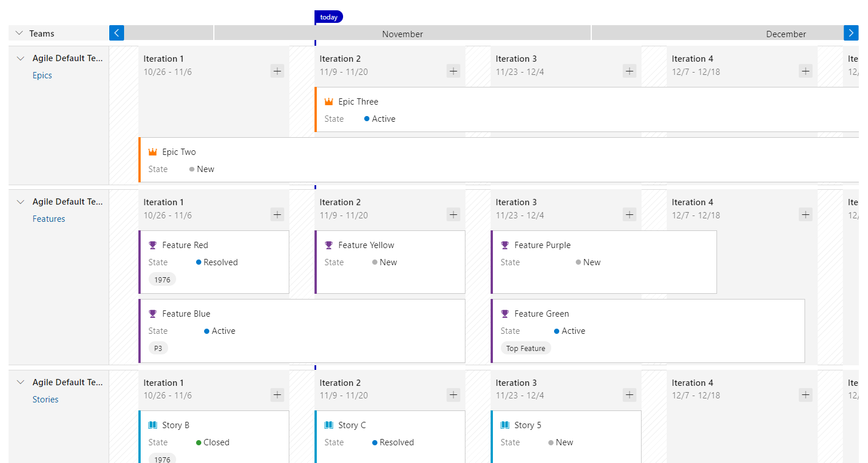Click the crown icon on Epic Three card

click(x=329, y=101)
